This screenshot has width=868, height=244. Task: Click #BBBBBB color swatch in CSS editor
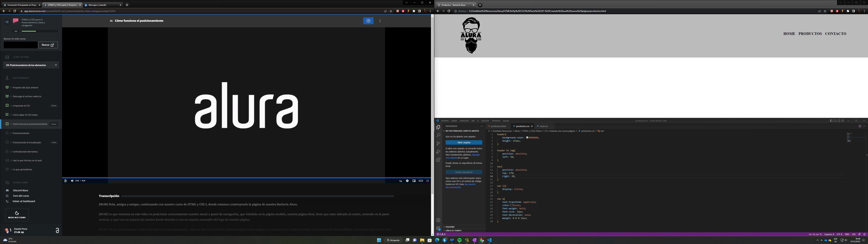(527, 138)
